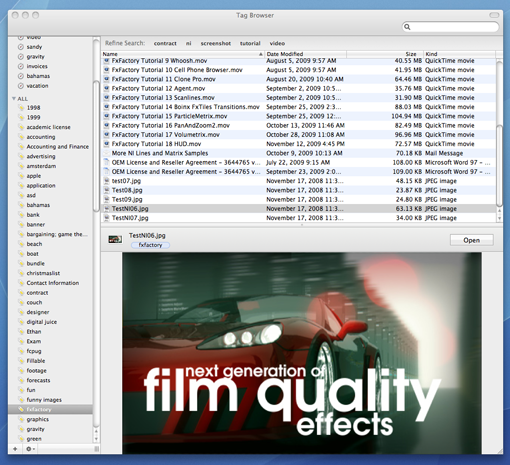Click the small TestNI06.jpg preview thumbnail icon
Image resolution: width=510 pixels, height=465 pixels.
[115, 239]
